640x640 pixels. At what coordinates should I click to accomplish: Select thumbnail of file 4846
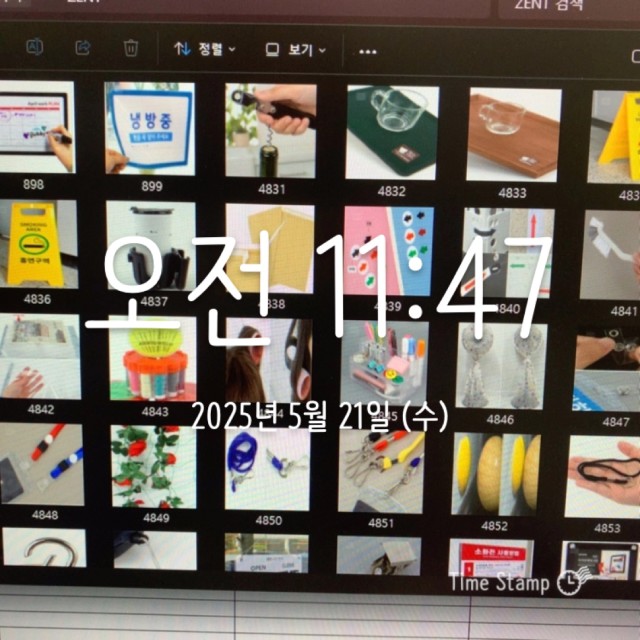coord(501,366)
